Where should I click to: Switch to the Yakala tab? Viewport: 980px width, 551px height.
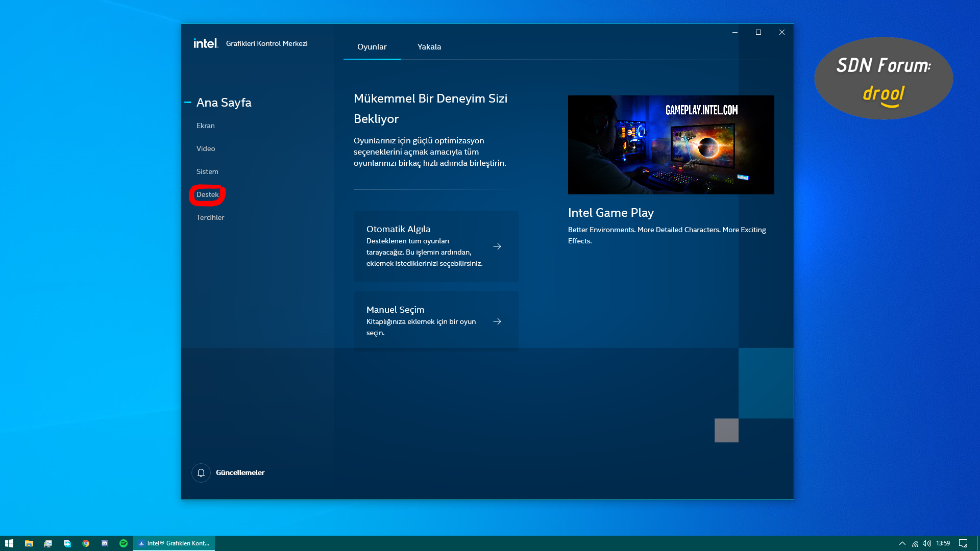(x=429, y=46)
